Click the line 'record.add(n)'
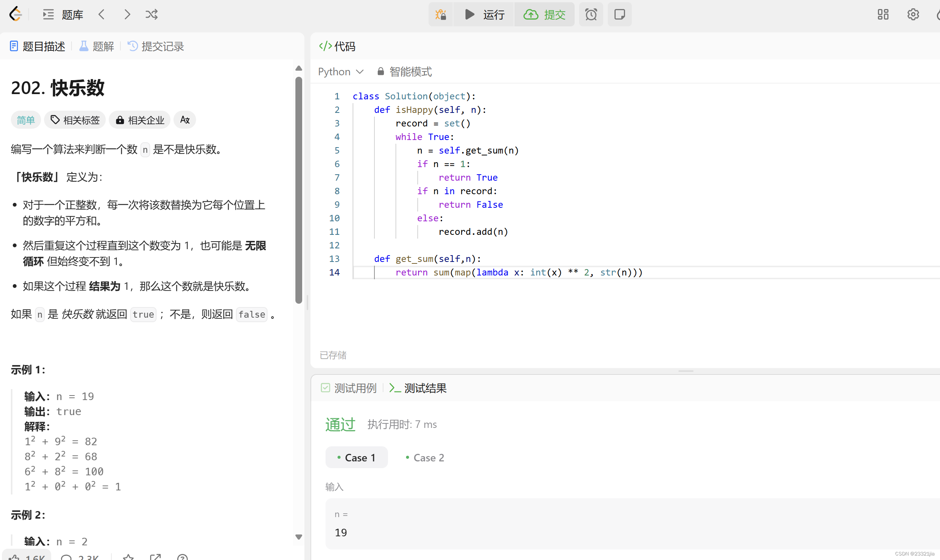This screenshot has width=940, height=560. click(x=473, y=232)
